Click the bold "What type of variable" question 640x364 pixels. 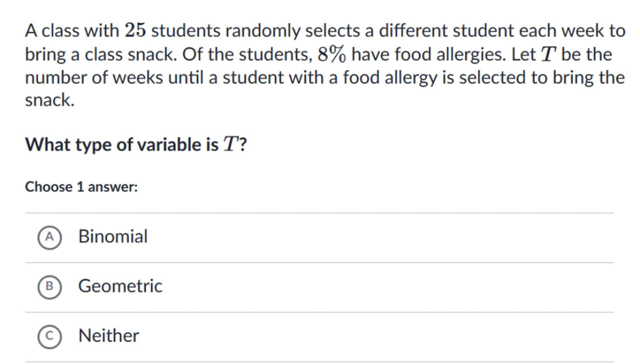tap(122, 145)
